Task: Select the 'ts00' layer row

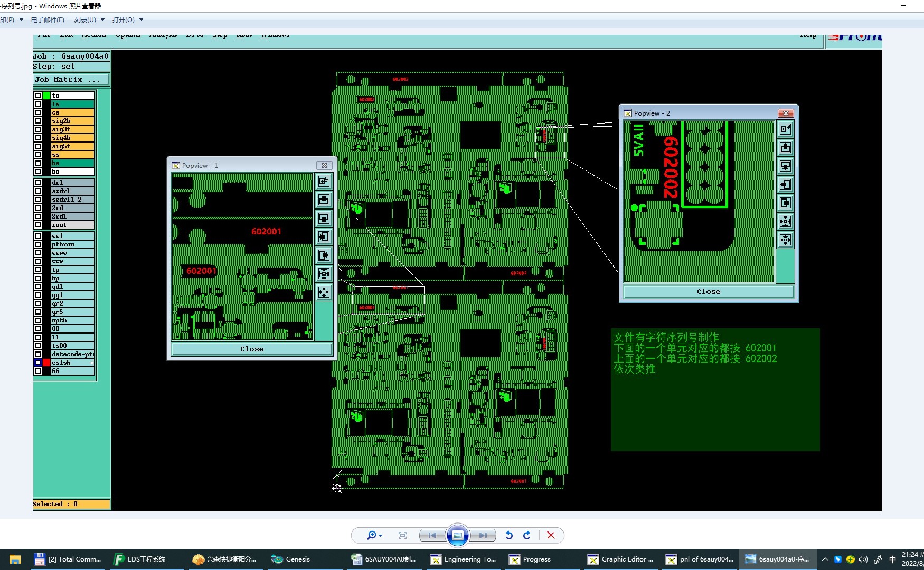Action: tap(72, 346)
